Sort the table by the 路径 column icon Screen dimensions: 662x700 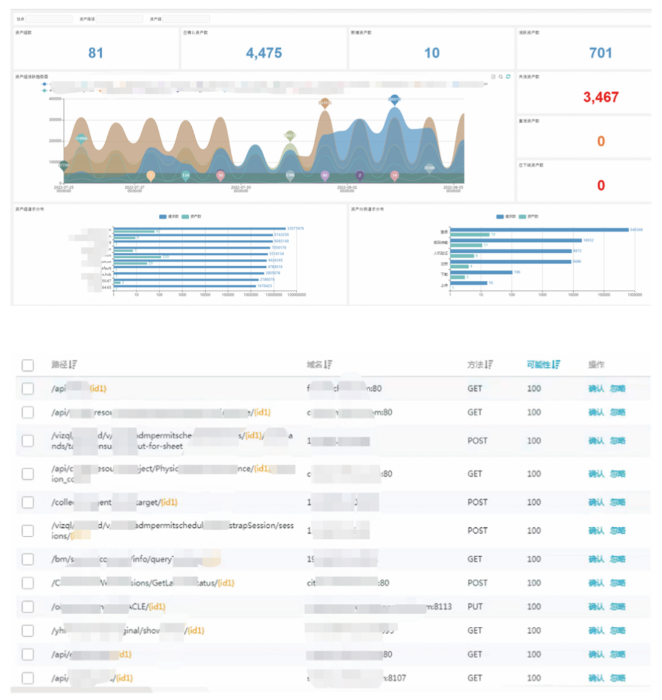click(x=73, y=364)
